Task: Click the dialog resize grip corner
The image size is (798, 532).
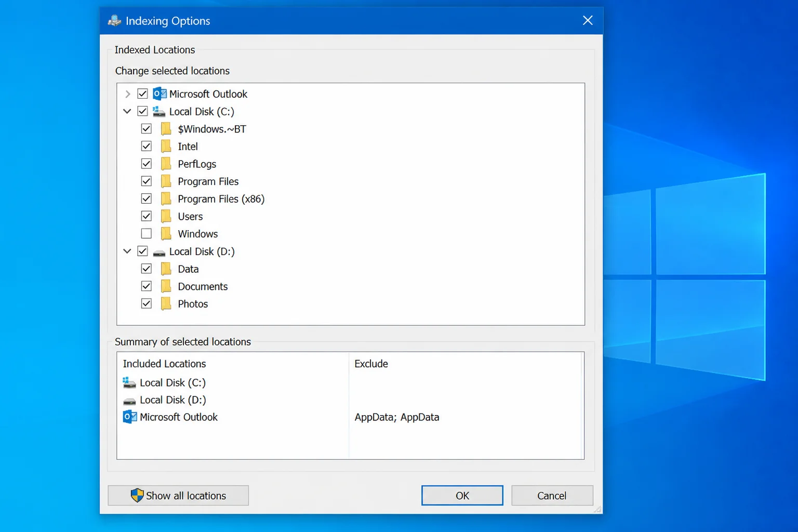Action: [x=598, y=510]
